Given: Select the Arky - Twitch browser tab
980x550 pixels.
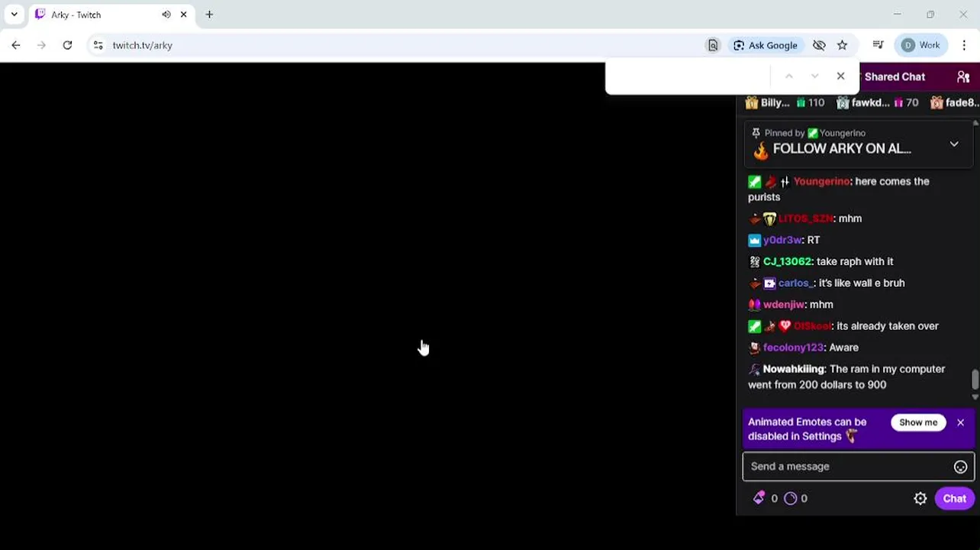Looking at the screenshot, I should [x=111, y=15].
